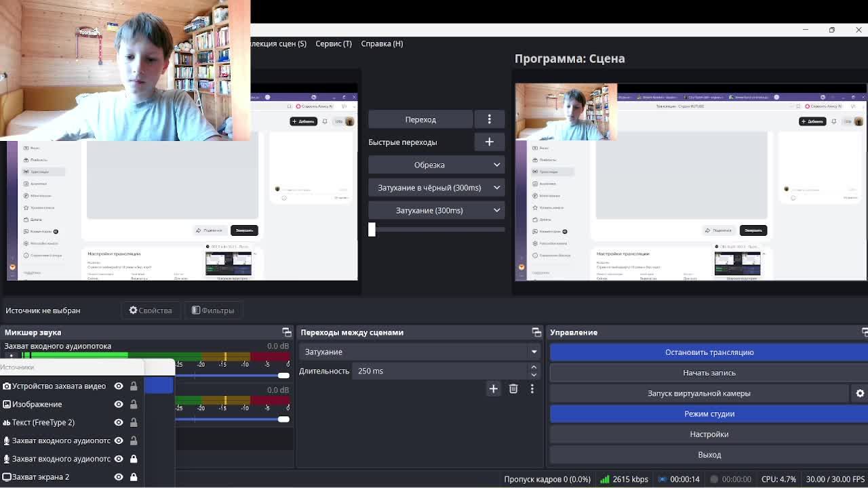Lock the Изображение source
Viewport: 868px width, 488px height.
click(x=134, y=404)
